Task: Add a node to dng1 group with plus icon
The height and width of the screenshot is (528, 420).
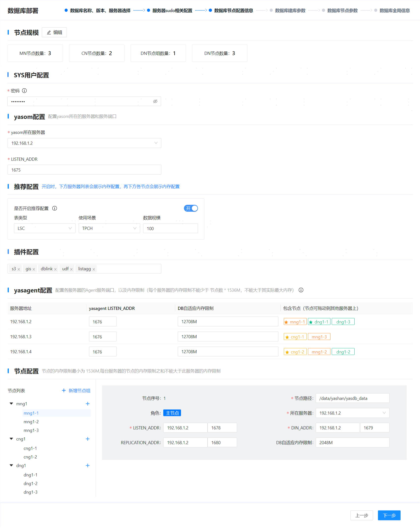Action: tap(88, 465)
